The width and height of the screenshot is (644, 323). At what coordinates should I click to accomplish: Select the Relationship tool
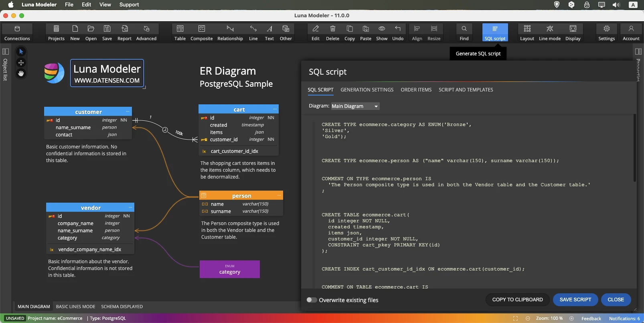(x=230, y=33)
